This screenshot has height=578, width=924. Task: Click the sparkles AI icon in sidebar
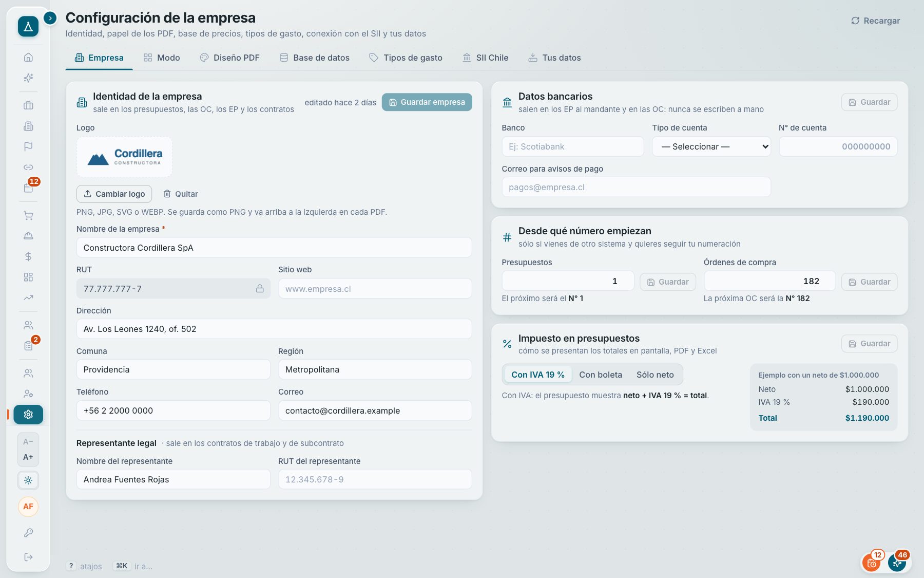pyautogui.click(x=28, y=78)
